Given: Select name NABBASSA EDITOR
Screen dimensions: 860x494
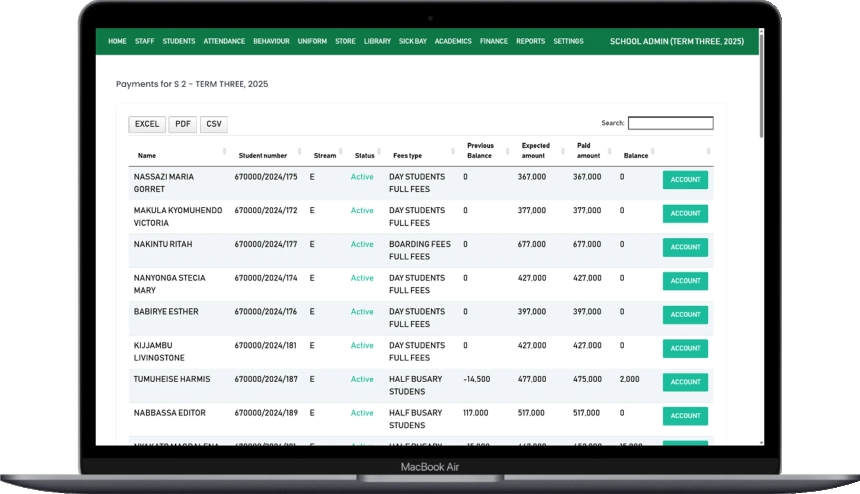Looking at the screenshot, I should click(169, 413).
